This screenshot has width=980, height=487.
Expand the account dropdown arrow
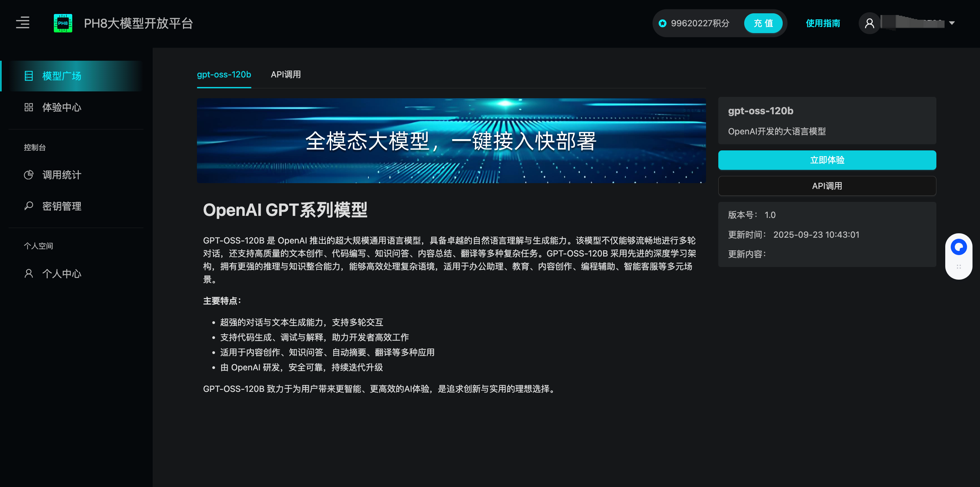tap(952, 23)
